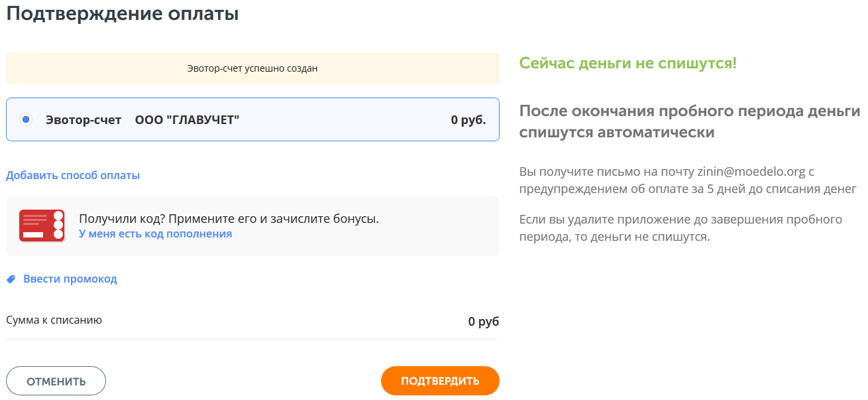Screen dimensions: 868x400
Task: Click the 0 руб. amount in the payment row
Action: (468, 120)
